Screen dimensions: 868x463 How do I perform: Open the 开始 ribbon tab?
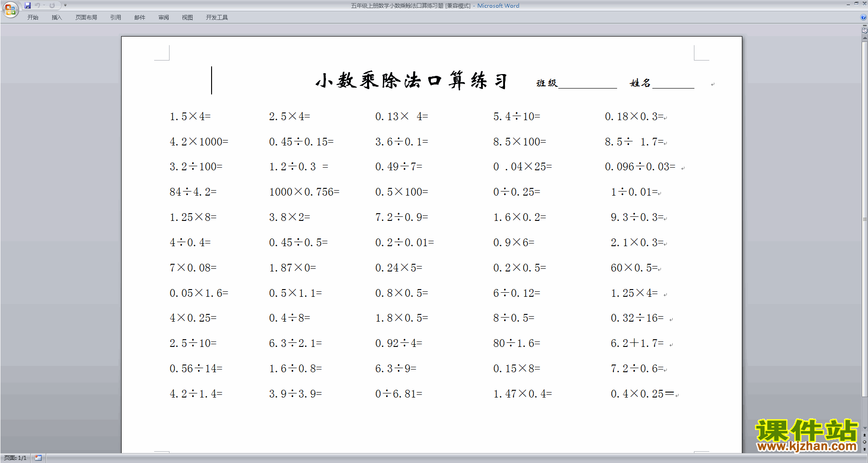pyautogui.click(x=33, y=18)
